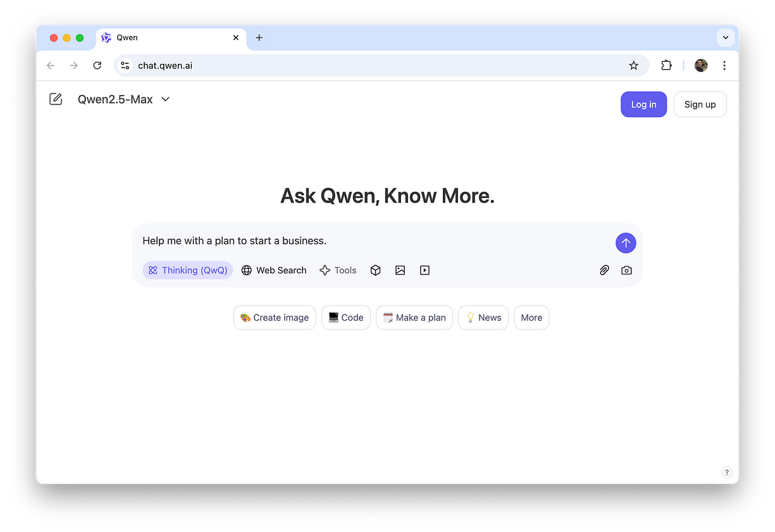Select the Qwen browser tab

(x=171, y=38)
